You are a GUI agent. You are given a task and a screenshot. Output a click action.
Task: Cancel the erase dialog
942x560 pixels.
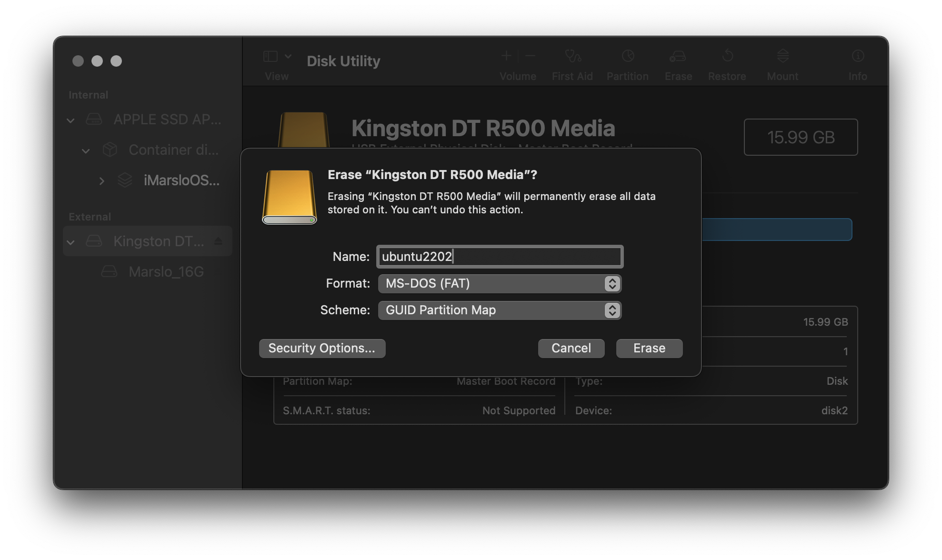point(571,348)
